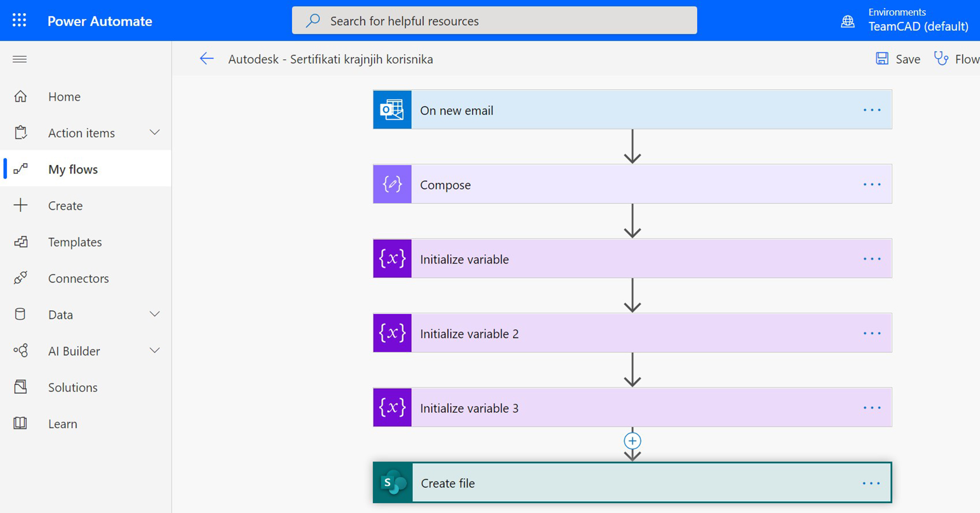Open the ellipsis menu on Compose step
The height and width of the screenshot is (513, 980).
click(872, 184)
